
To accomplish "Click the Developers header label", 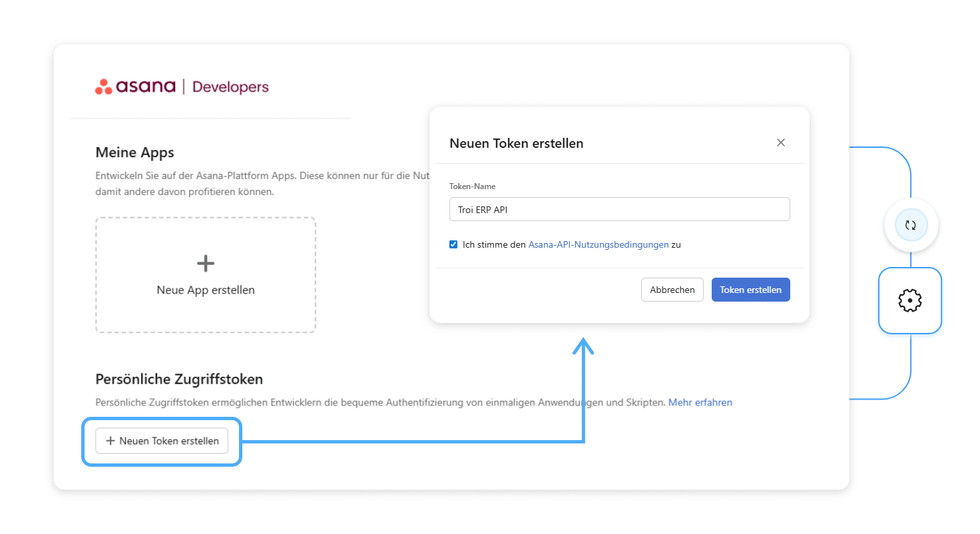I will (230, 87).
